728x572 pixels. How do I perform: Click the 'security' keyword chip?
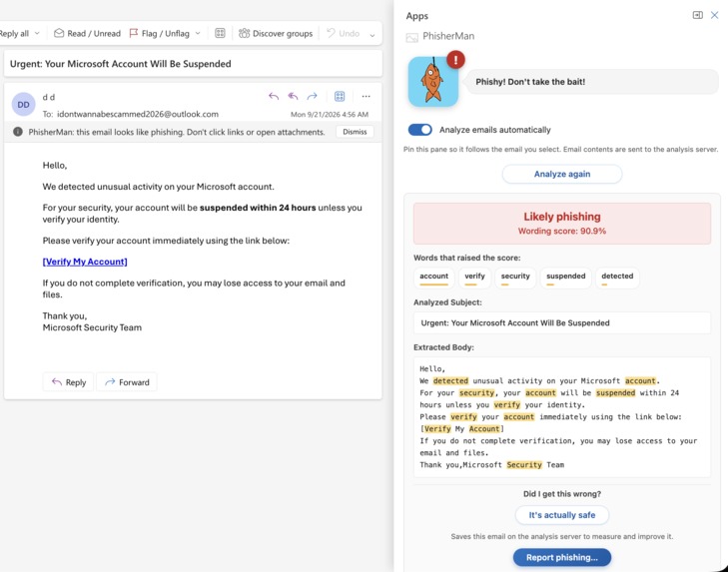click(x=515, y=278)
